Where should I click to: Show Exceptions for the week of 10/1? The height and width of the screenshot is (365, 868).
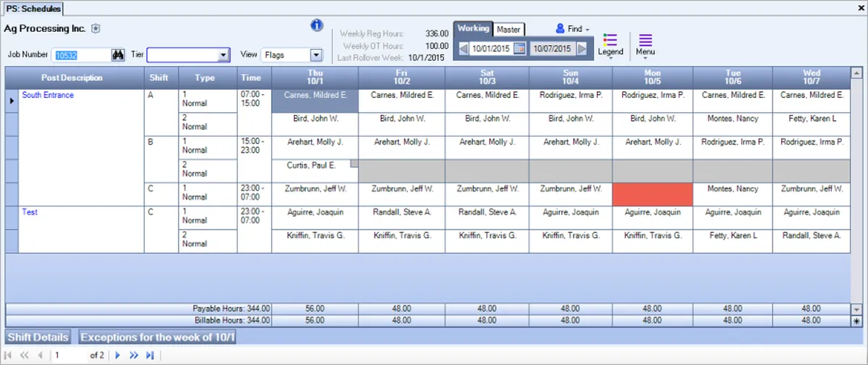click(x=158, y=337)
